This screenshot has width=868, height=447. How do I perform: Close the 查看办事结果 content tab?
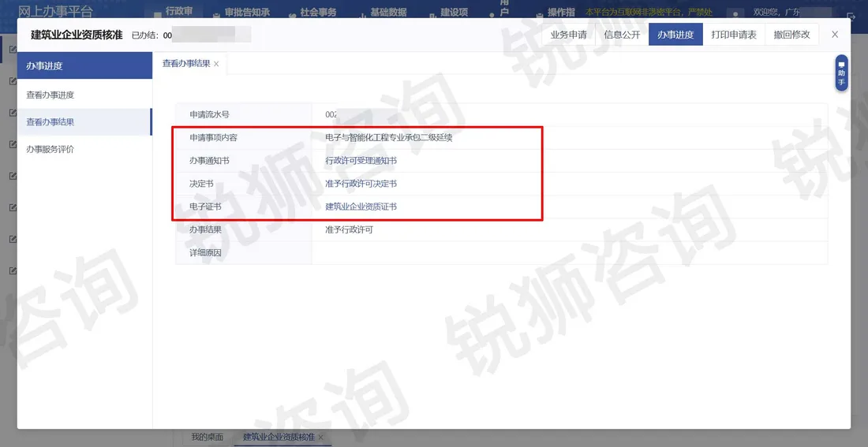[x=216, y=64]
